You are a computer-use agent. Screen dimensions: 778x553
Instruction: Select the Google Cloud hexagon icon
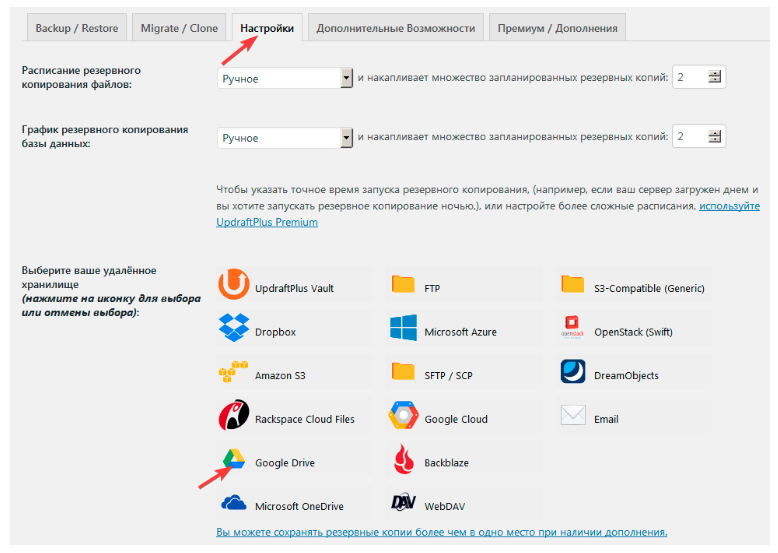click(x=403, y=415)
